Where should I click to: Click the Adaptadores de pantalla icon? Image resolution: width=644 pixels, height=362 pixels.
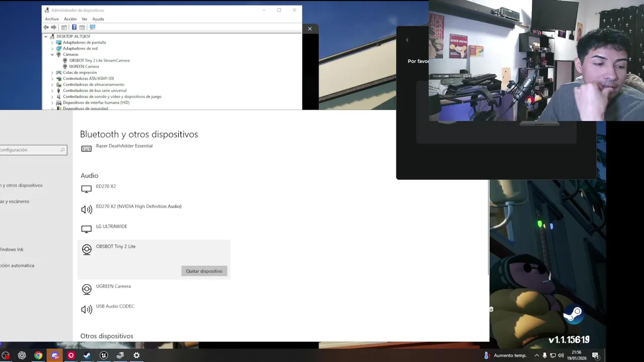tap(58, 42)
